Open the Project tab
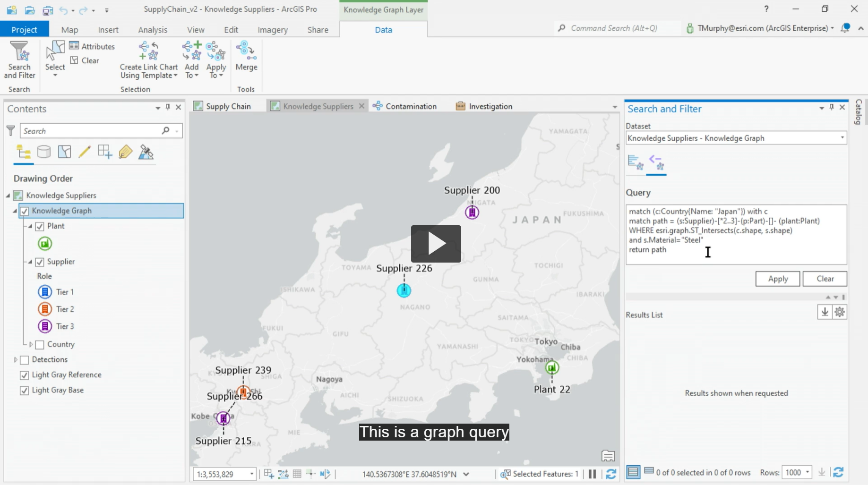The width and height of the screenshot is (868, 485). [x=24, y=29]
